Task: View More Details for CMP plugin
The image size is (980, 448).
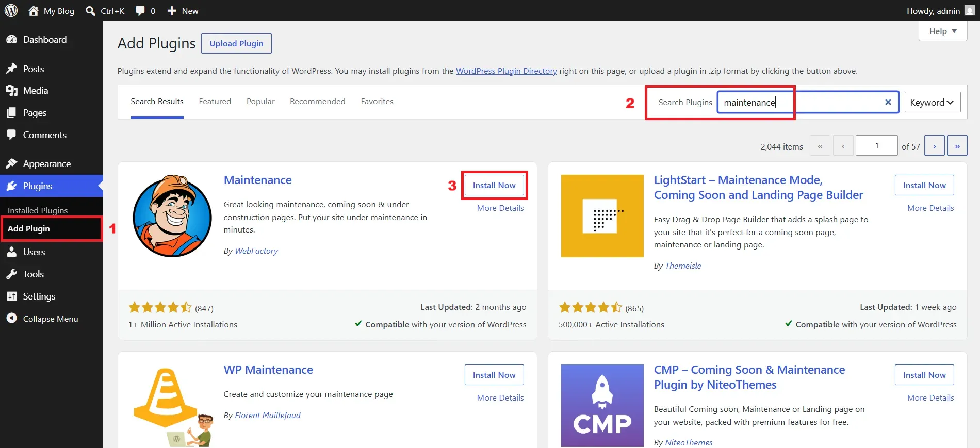Action: pos(930,398)
